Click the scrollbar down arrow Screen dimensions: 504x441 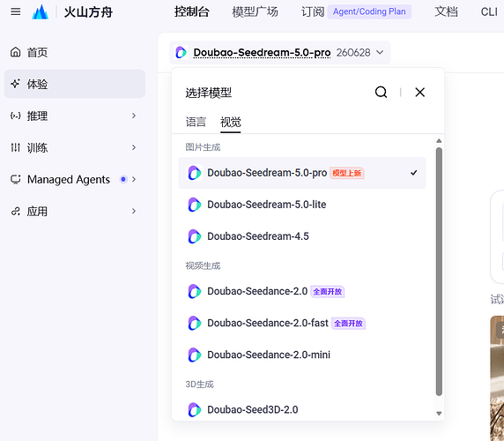tap(439, 414)
